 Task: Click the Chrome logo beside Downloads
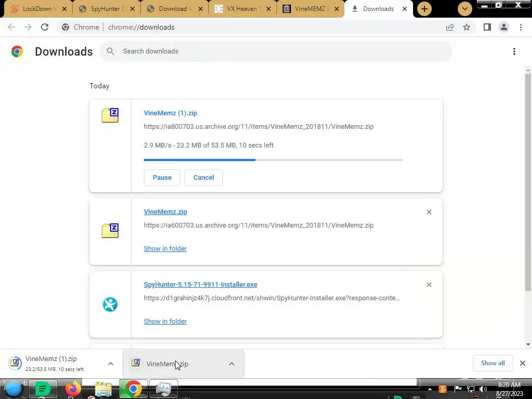coord(17,51)
